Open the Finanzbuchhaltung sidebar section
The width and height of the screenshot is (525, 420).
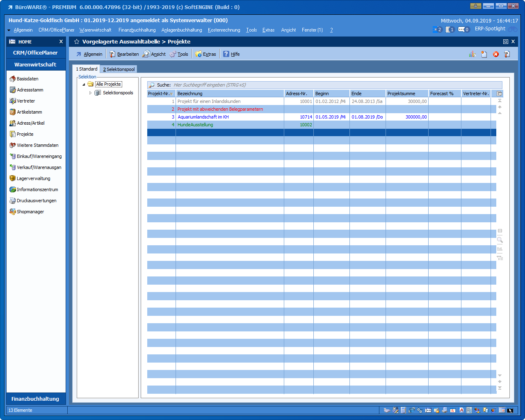[x=36, y=399]
